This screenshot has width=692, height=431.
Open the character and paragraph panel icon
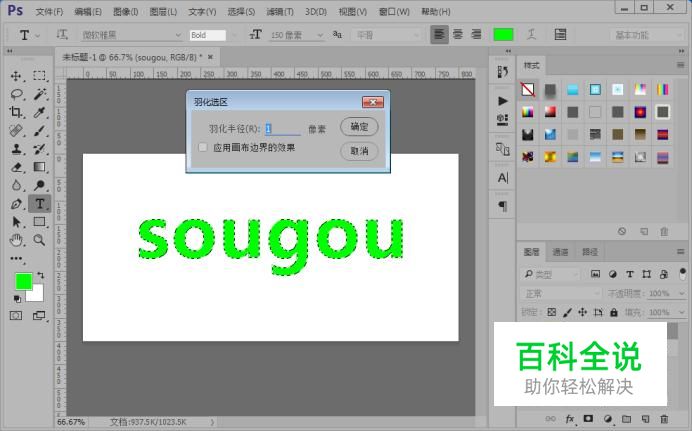pyautogui.click(x=560, y=34)
